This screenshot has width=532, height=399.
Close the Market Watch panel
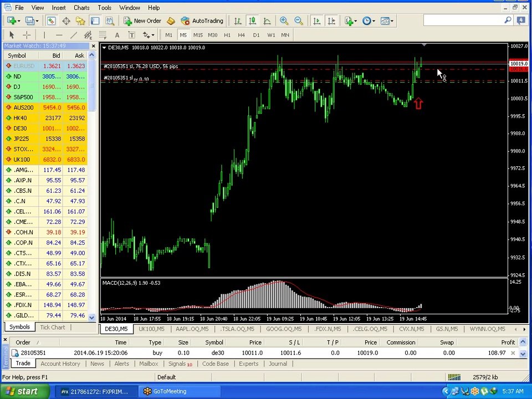[93, 46]
